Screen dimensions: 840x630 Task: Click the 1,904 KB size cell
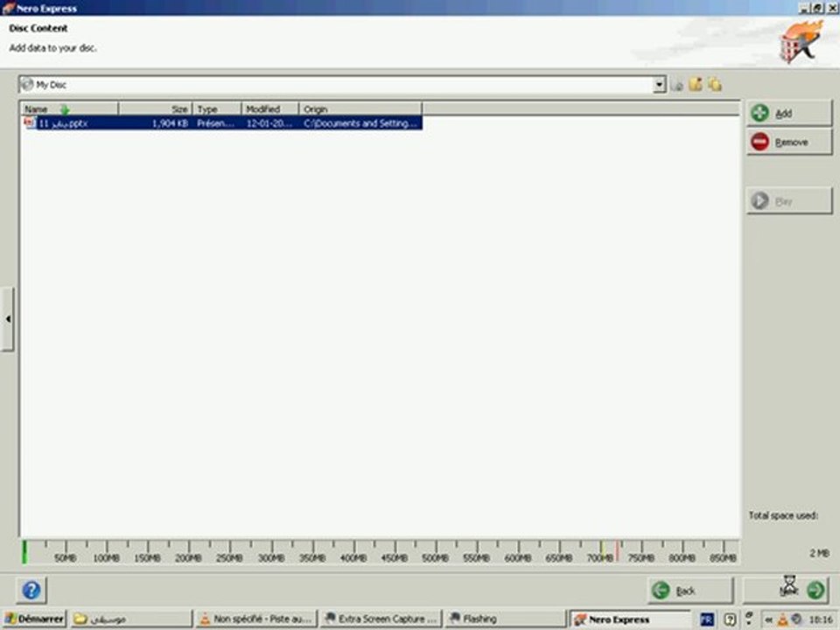coord(170,123)
